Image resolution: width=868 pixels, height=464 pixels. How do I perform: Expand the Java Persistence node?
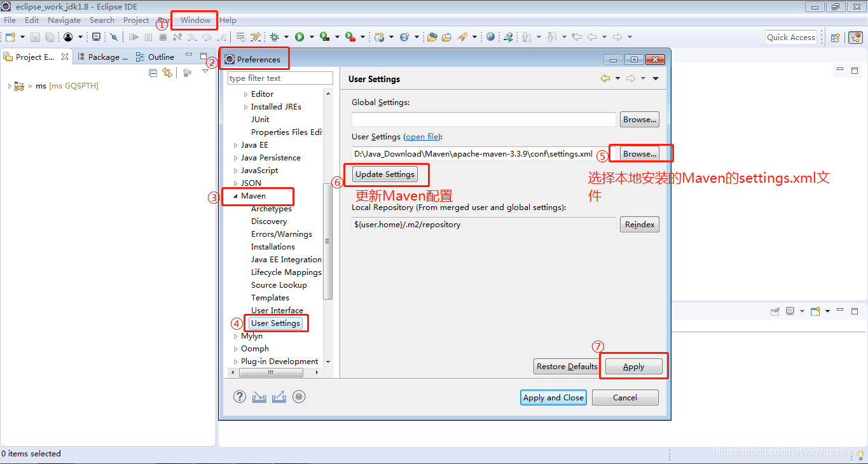236,158
